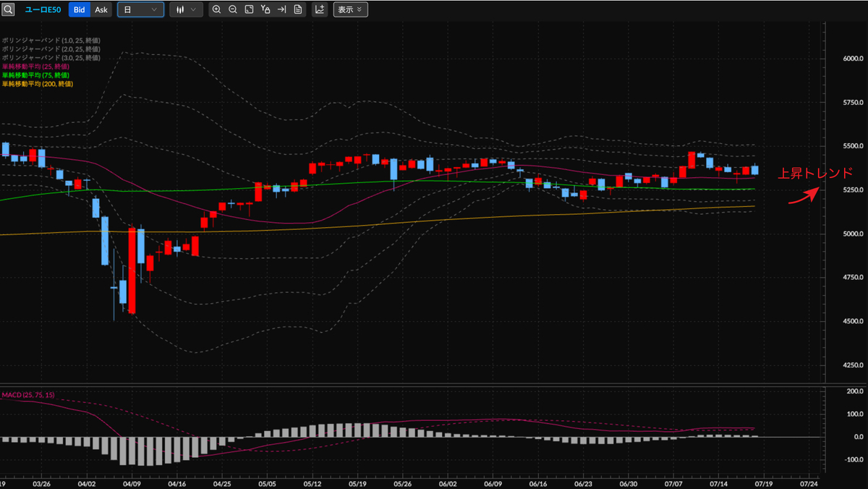Click the 07/19 date axis label
The image size is (868, 489).
(x=764, y=482)
